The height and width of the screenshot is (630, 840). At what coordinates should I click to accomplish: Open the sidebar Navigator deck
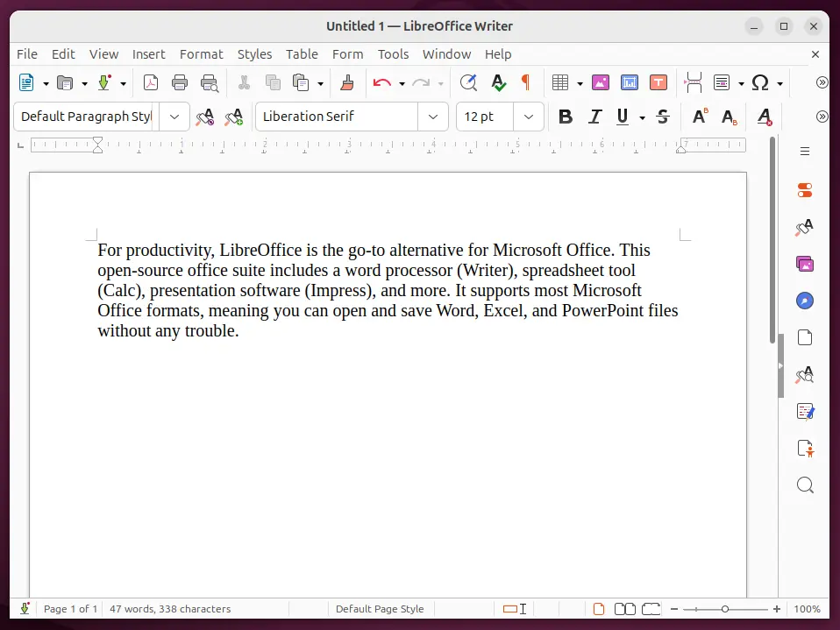pos(805,301)
